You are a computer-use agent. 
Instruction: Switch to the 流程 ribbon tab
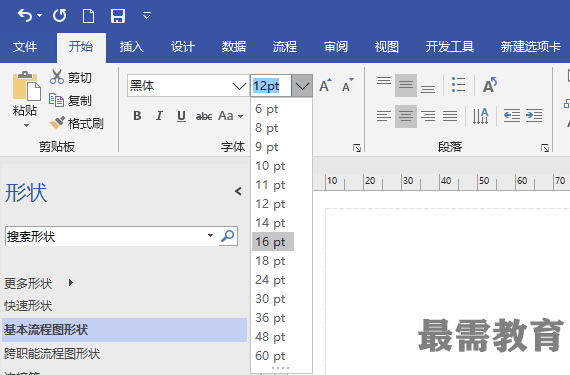click(x=285, y=47)
